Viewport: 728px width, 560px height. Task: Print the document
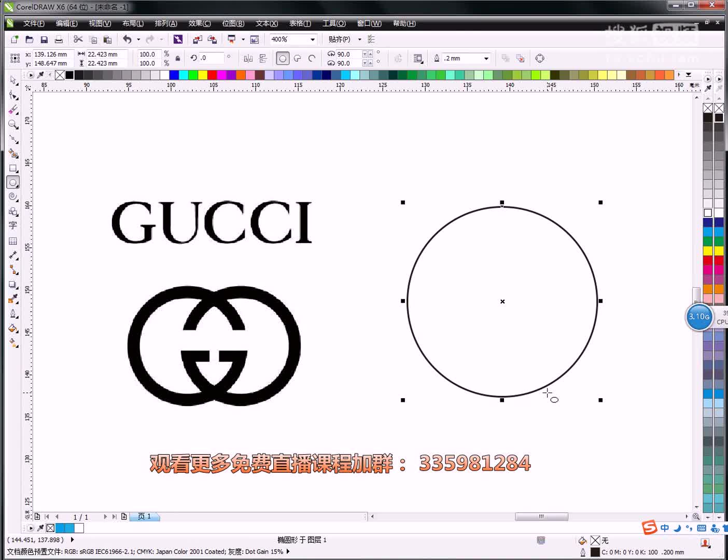[x=59, y=39]
